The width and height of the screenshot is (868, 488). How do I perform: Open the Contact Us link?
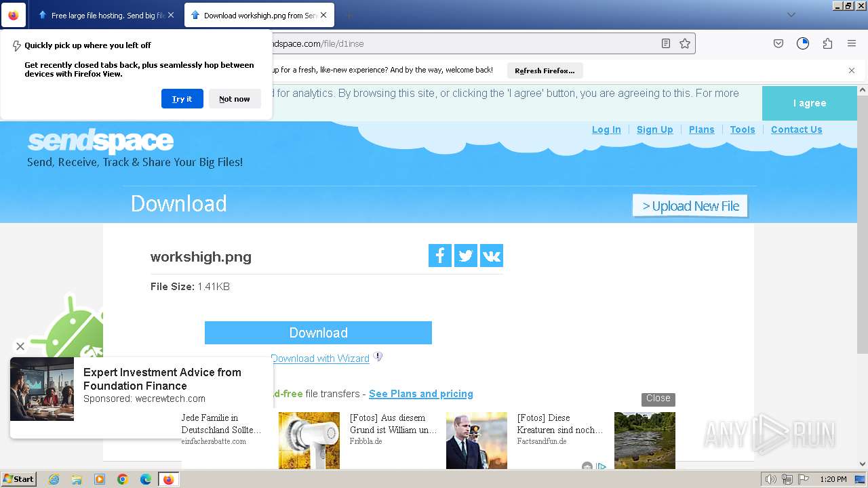pyautogui.click(x=796, y=129)
